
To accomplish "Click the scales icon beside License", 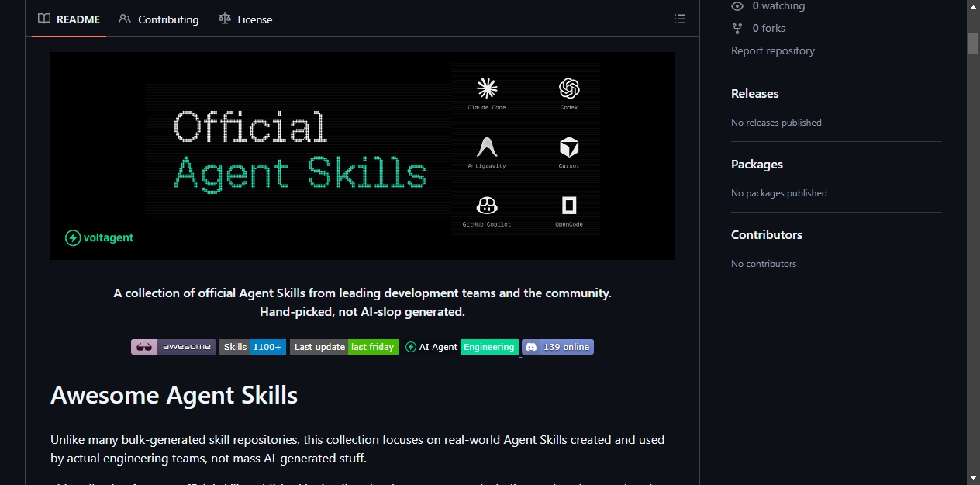I will click(x=225, y=19).
